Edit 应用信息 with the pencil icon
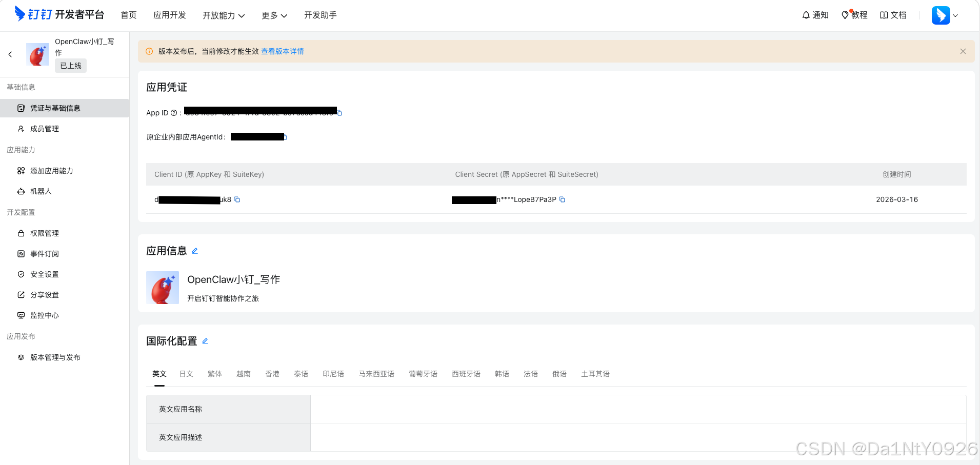The width and height of the screenshot is (980, 465). 195,251
